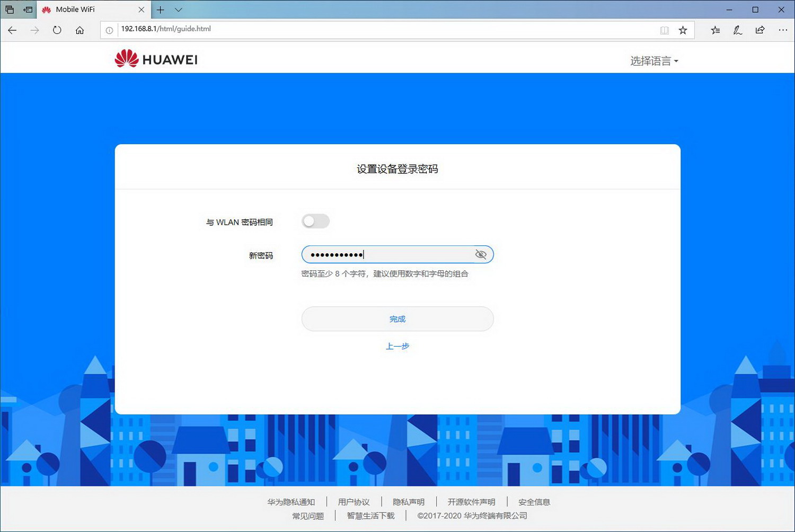Open the 选择语言 language dropdown
The height and width of the screenshot is (532, 795).
tap(654, 60)
